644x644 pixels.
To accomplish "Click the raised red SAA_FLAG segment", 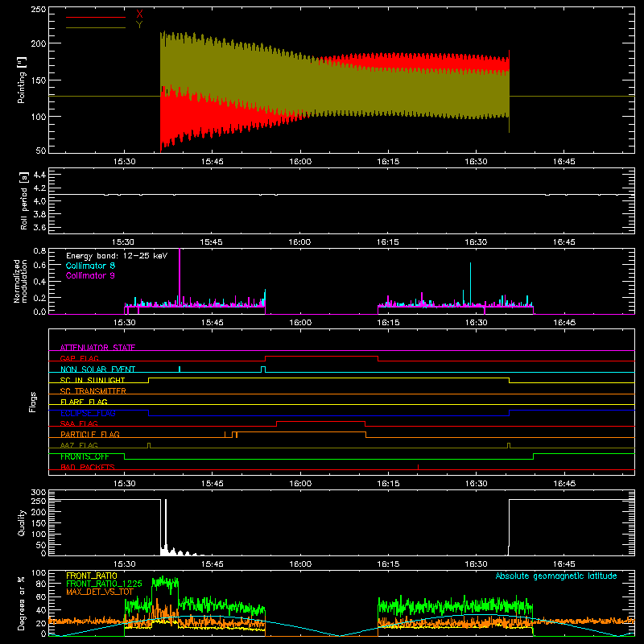I will pos(320,421).
